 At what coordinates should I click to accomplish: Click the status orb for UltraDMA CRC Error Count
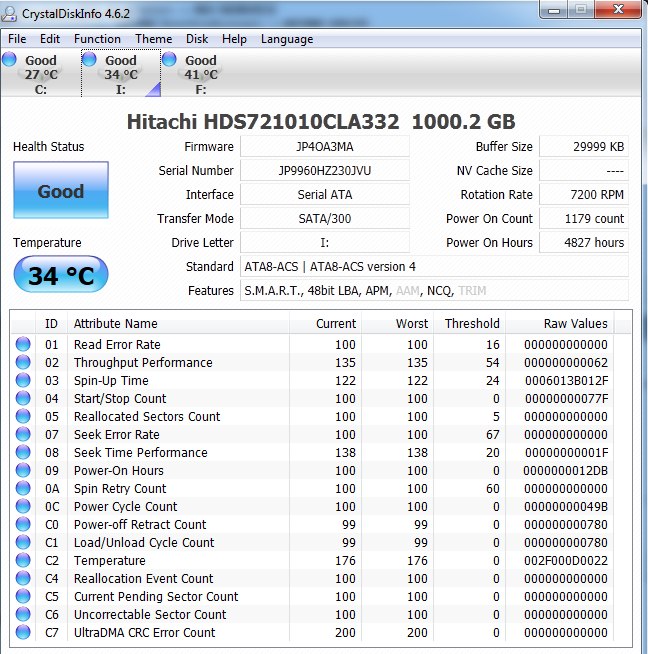point(23,632)
